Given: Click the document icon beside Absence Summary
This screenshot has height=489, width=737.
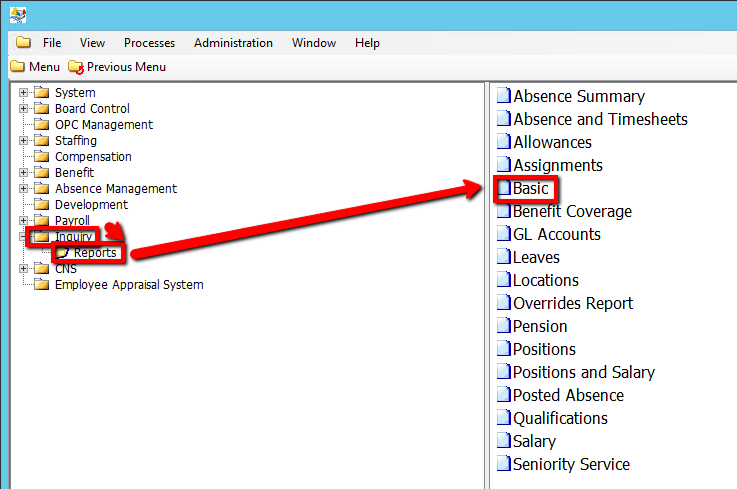Looking at the screenshot, I should tap(505, 97).
